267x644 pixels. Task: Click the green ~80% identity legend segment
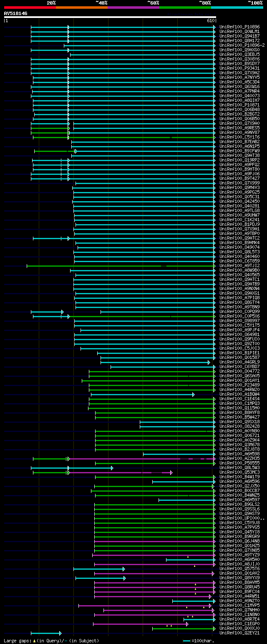pos(185,8)
